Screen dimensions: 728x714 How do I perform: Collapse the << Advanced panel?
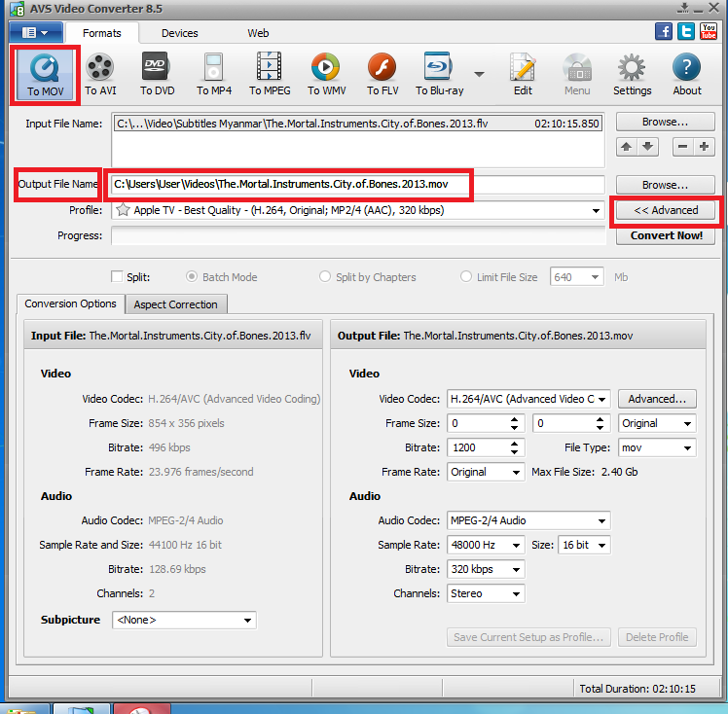[x=666, y=211]
